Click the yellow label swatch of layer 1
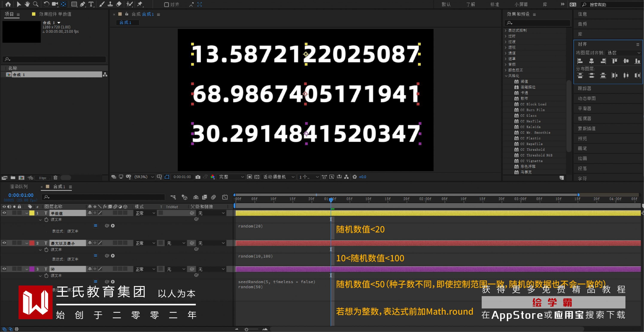Screen dimensions: 644x332 [32, 213]
